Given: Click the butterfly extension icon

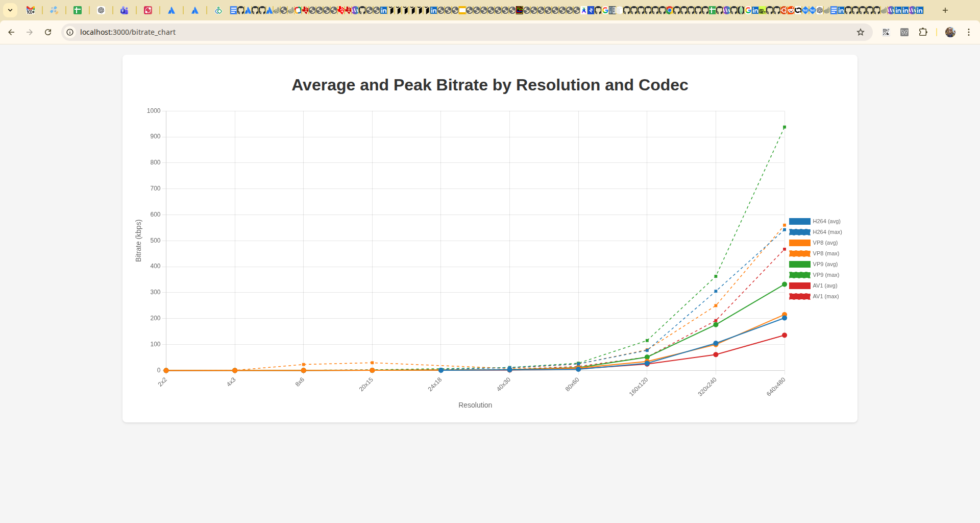Looking at the screenshot, I should [x=904, y=32].
